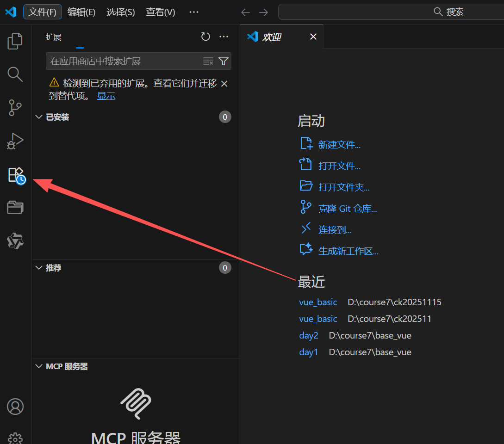Open the Search view in activity bar

point(15,74)
